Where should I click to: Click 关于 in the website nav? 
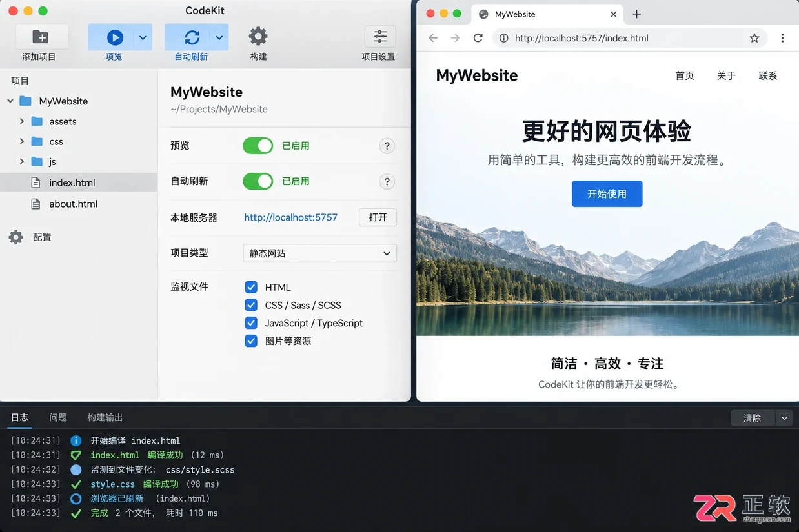(x=726, y=75)
